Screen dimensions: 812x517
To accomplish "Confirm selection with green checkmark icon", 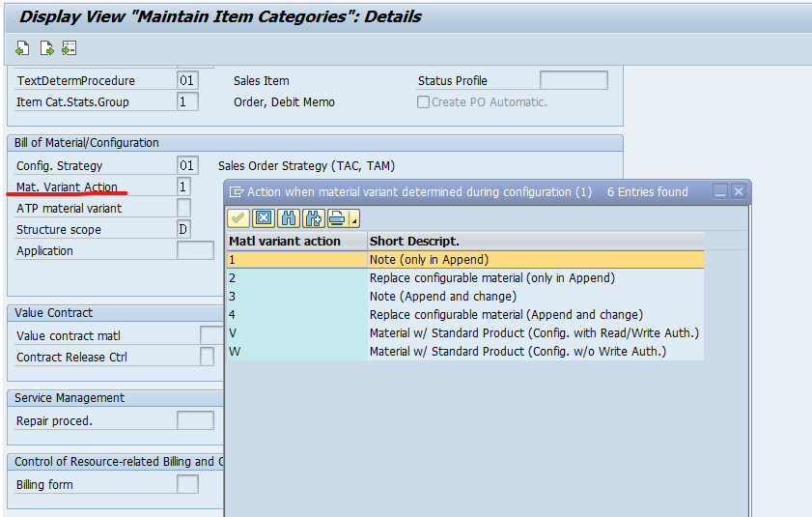I will pos(238,218).
